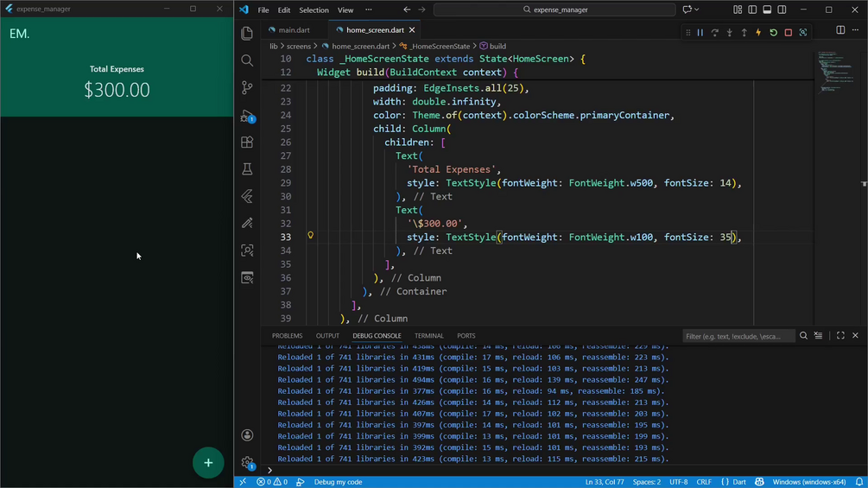868x488 pixels.
Task: Toggle the primary side bar layout button
Action: click(x=752, y=10)
